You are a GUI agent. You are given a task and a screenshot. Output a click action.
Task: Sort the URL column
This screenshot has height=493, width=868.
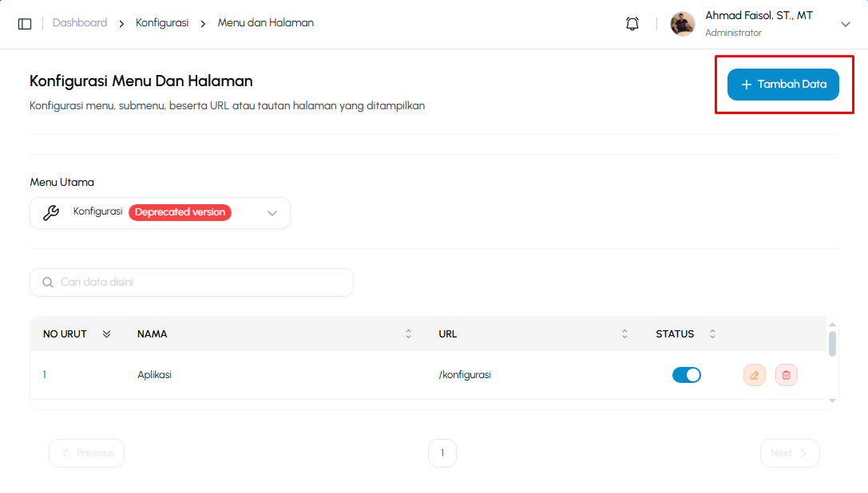pos(624,333)
